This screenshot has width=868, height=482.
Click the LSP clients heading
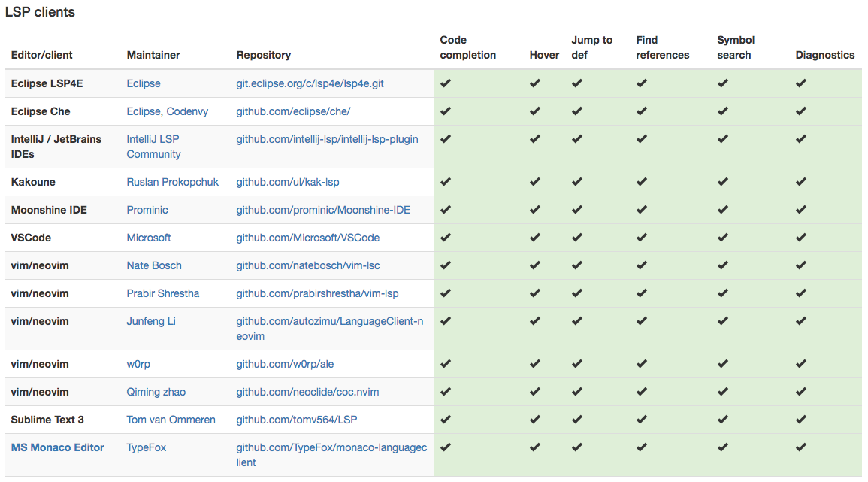click(40, 11)
